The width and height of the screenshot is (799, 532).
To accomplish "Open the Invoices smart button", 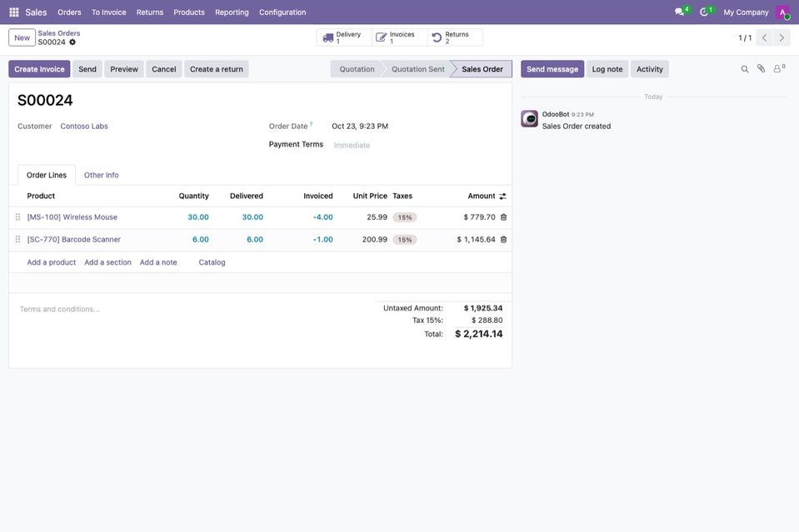I will click(x=399, y=37).
